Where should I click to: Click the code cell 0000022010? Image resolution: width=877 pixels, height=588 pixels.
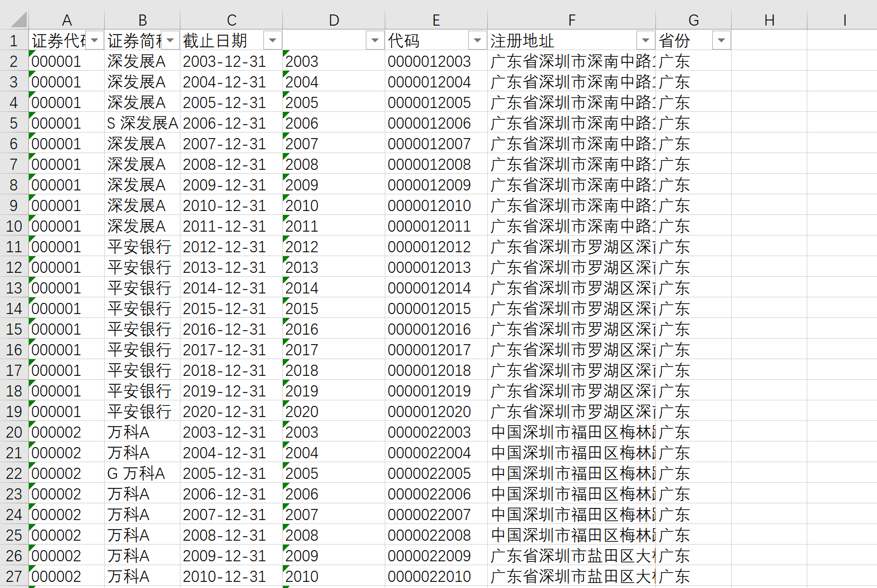[437, 576]
